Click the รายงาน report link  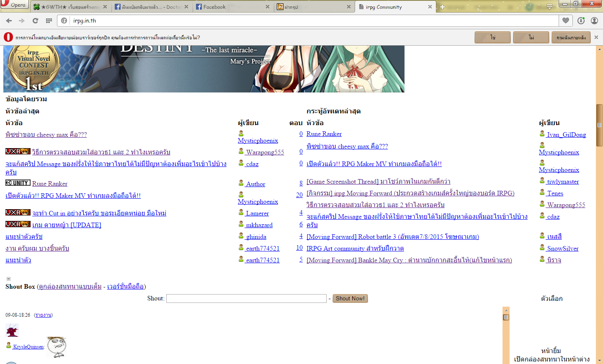point(43,315)
